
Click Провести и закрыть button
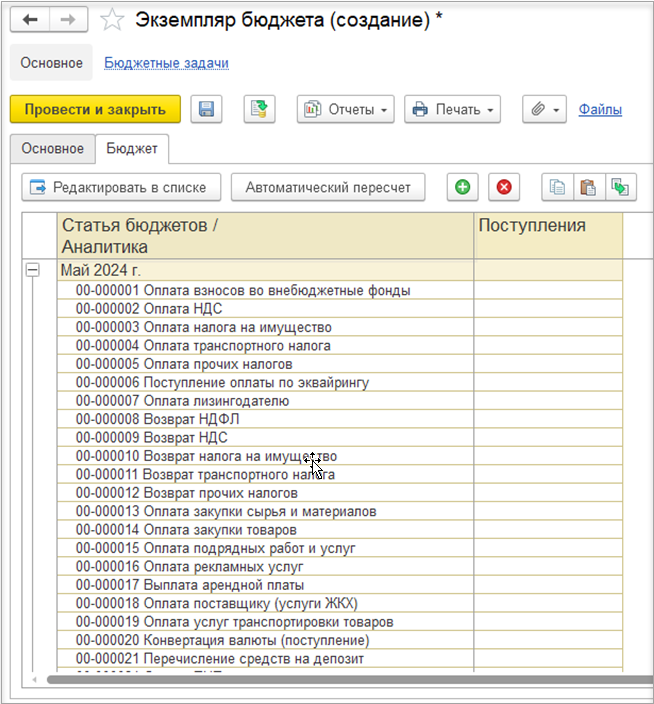tap(95, 109)
